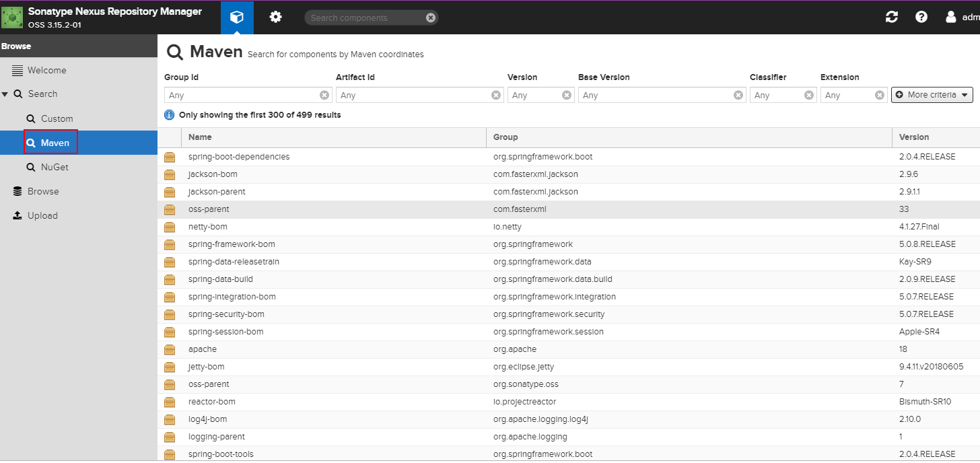Select oss-parent from org.sonatype.oss
980x463 pixels.
point(569,384)
